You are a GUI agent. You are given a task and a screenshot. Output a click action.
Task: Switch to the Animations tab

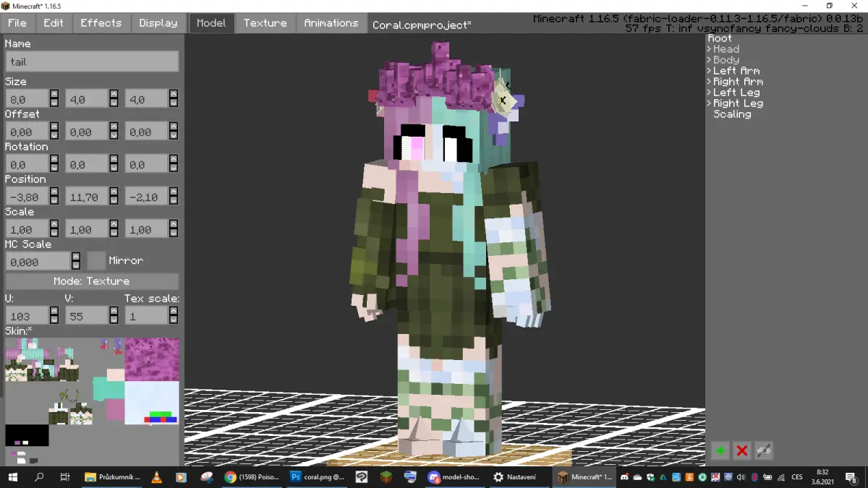pyautogui.click(x=331, y=23)
